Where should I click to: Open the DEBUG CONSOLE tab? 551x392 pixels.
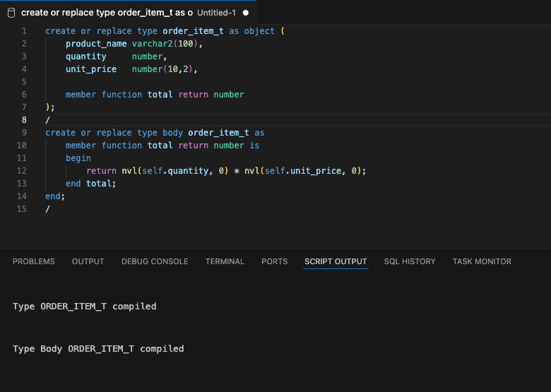155,261
